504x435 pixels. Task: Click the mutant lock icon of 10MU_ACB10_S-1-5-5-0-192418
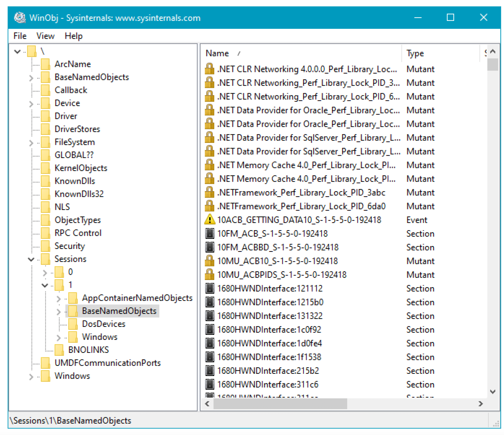209,261
